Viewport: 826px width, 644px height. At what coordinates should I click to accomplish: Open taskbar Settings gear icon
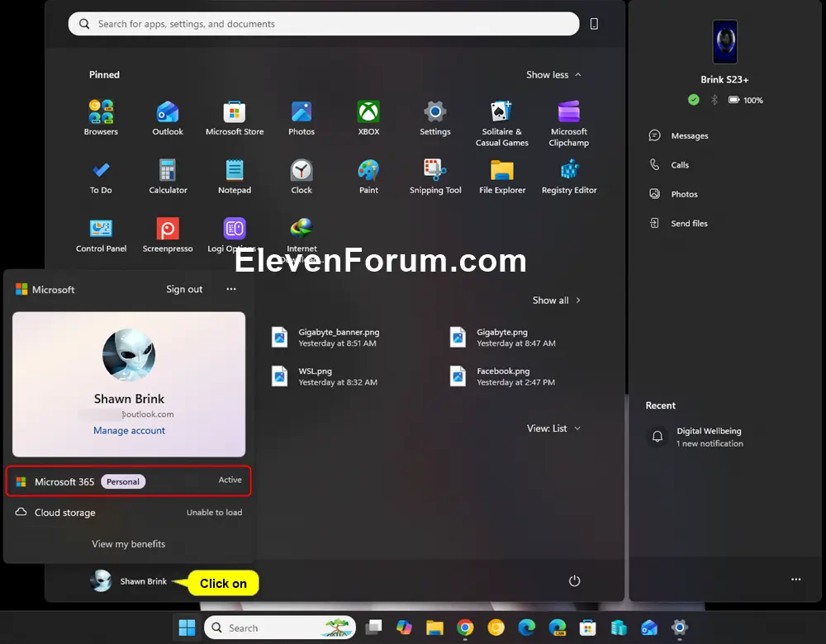tap(680, 627)
